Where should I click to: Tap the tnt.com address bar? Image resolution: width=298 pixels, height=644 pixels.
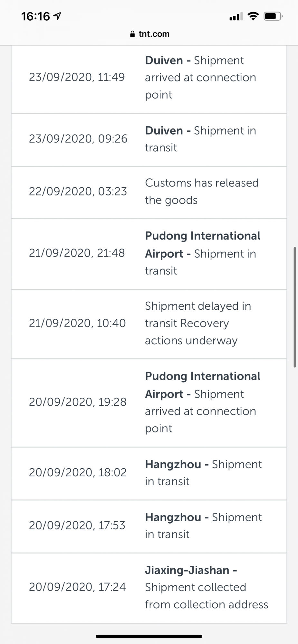[x=149, y=34]
